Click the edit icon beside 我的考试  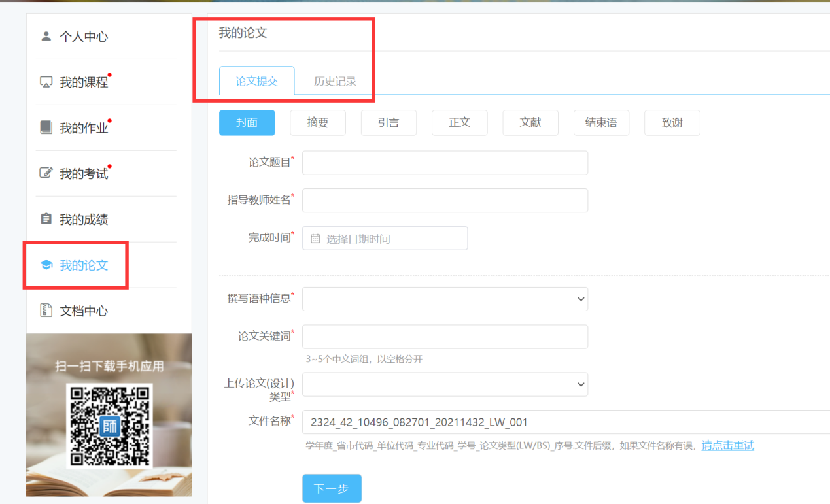pos(46,173)
